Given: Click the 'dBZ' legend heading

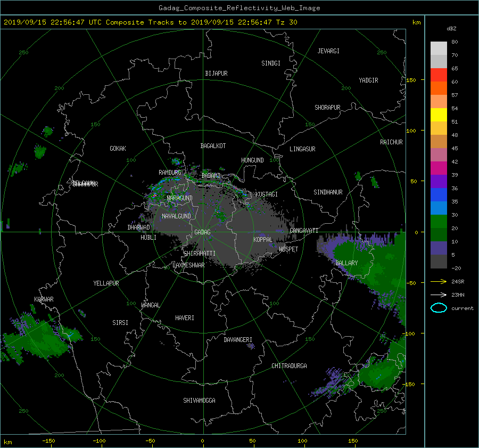Looking at the screenshot, I should [451, 28].
